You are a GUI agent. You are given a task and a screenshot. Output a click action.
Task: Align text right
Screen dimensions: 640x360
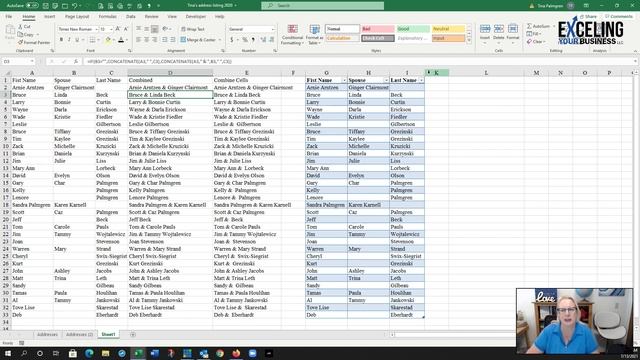pyautogui.click(x=155, y=40)
